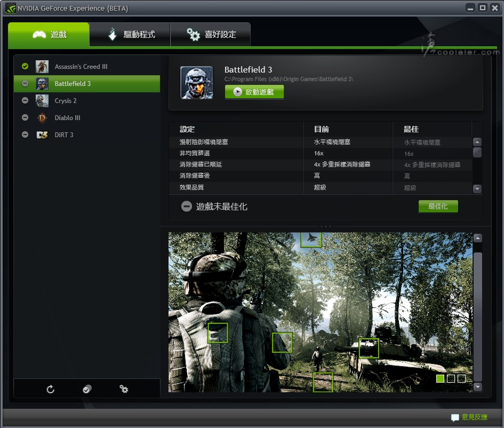Click the refresh games icon below the game list

51,390
